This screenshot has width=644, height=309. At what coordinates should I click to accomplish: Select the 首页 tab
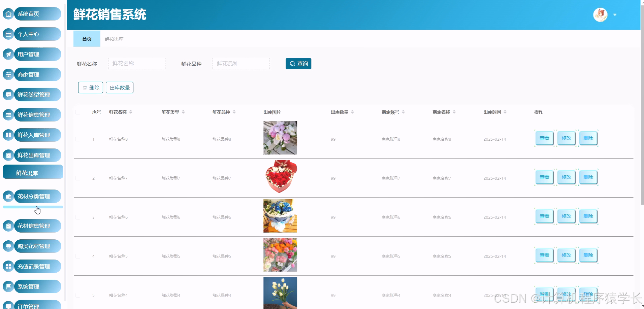coord(87,39)
